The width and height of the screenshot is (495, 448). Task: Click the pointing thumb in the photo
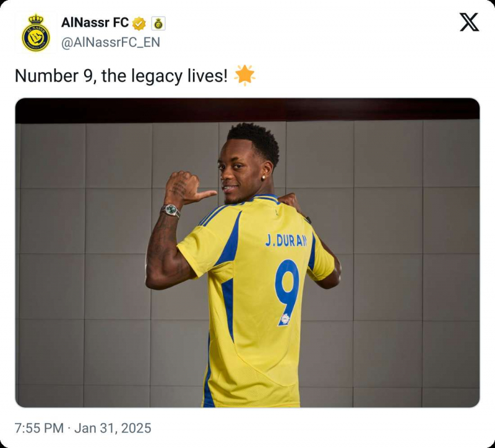pos(205,195)
